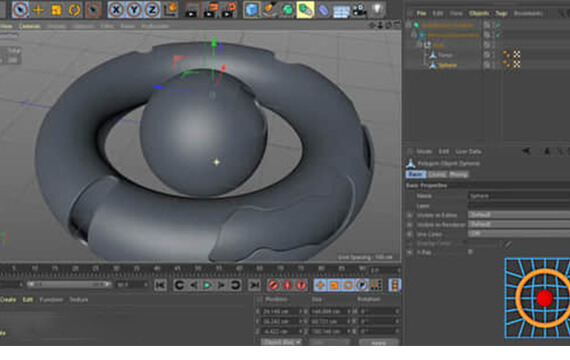The height and width of the screenshot is (360, 570).
Task: Select the Sphere object in tree
Action: [447, 65]
